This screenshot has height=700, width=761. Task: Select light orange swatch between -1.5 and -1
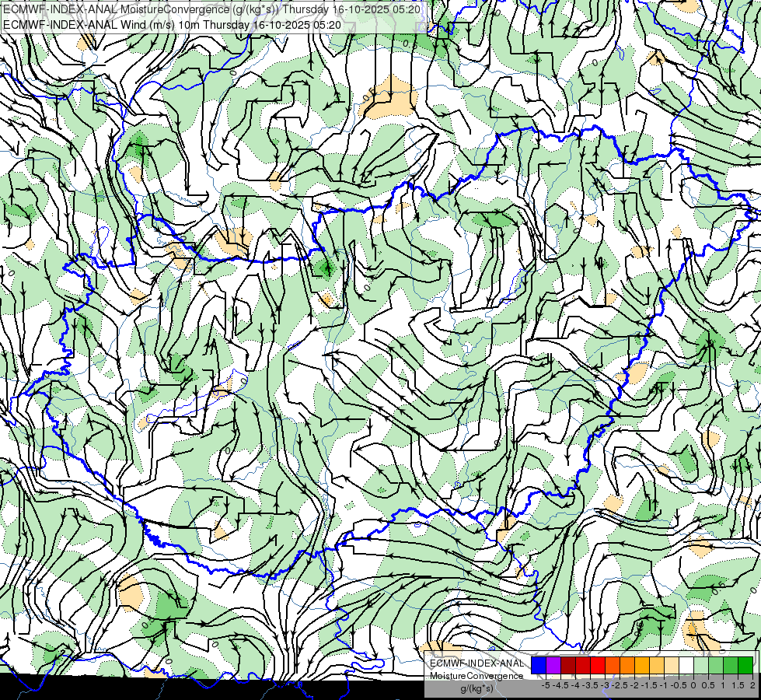click(x=657, y=665)
